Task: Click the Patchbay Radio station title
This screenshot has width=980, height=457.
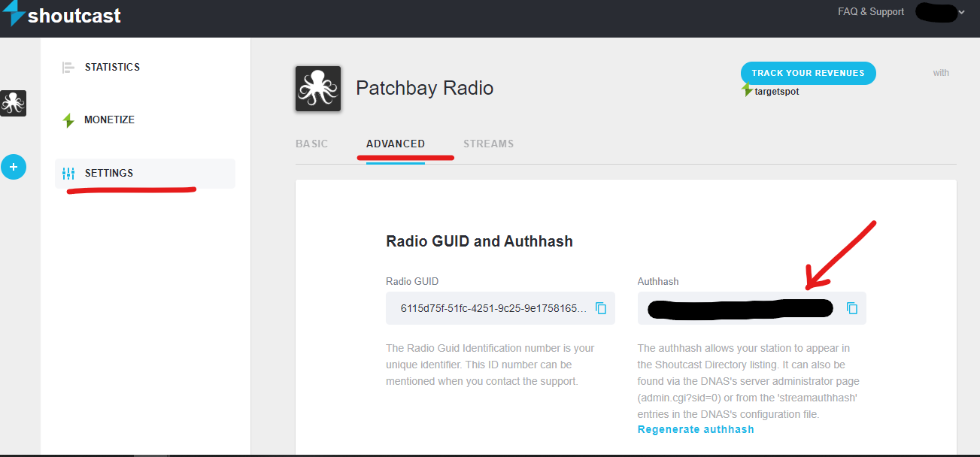Action: [424, 88]
